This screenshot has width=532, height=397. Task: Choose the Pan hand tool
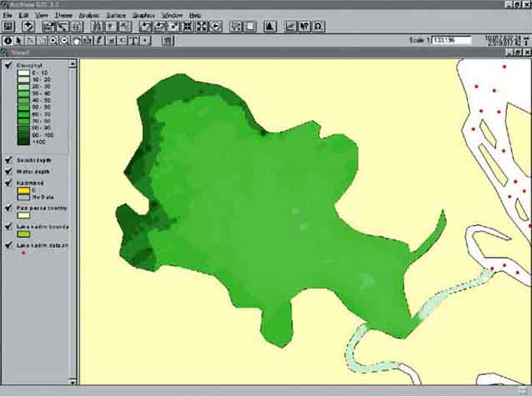(77, 40)
